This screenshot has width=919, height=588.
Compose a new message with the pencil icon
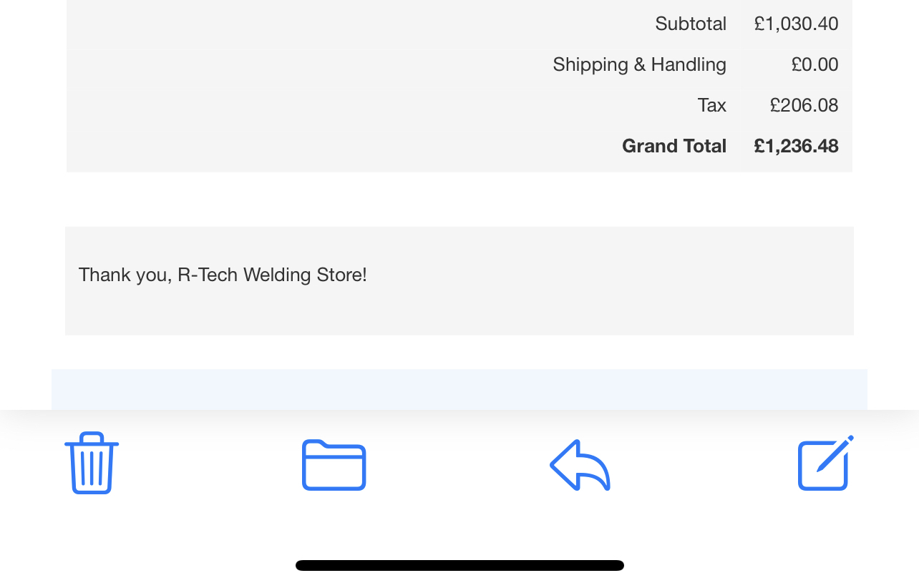pyautogui.click(x=827, y=463)
